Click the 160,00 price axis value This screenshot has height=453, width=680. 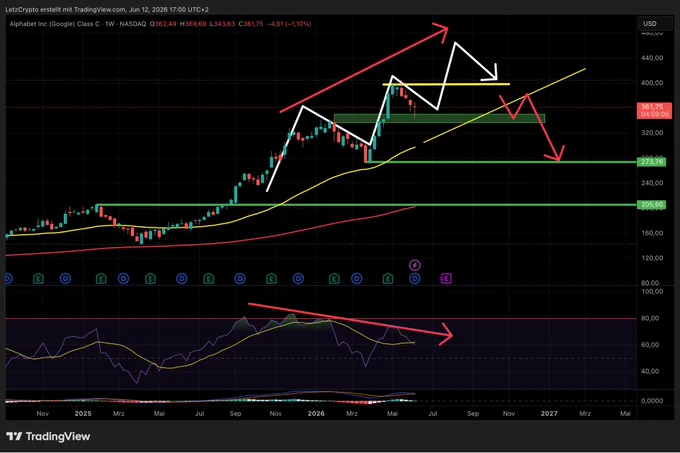(652, 233)
